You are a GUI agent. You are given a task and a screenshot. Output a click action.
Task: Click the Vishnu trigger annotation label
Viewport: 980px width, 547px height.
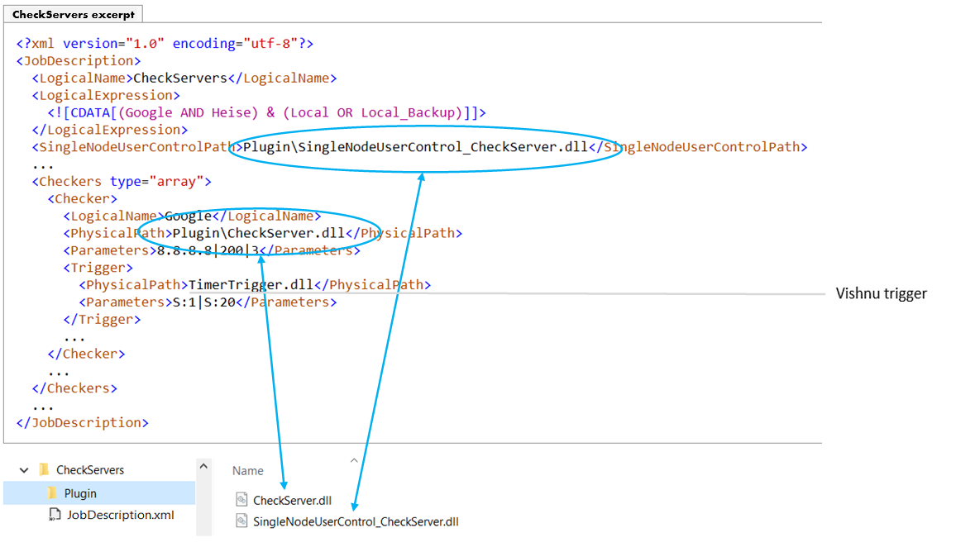pos(881,293)
